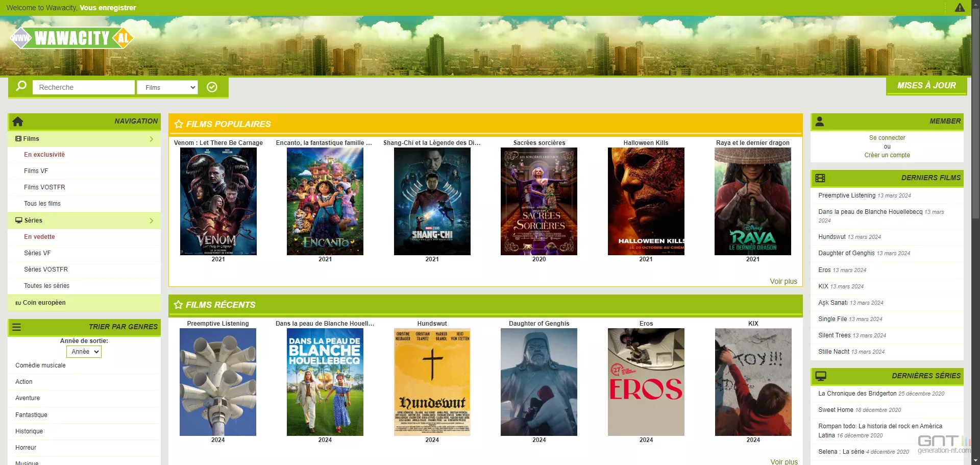Expand the Films section chevron

152,139
